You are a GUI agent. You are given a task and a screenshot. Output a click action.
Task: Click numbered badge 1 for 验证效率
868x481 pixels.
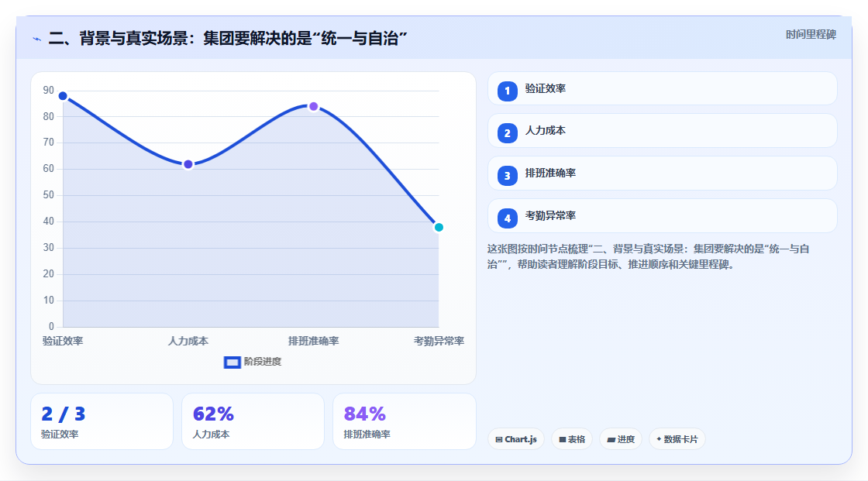click(x=507, y=91)
